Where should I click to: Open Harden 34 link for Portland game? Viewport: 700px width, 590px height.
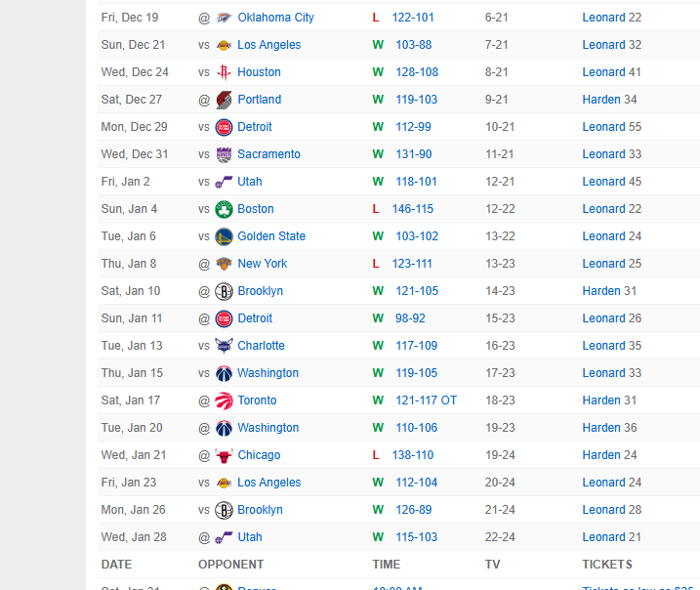(x=609, y=100)
